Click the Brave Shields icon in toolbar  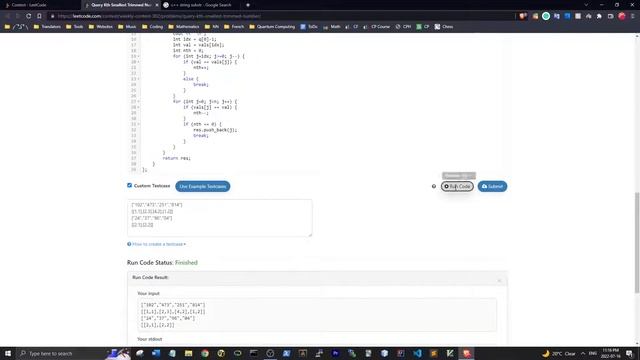coord(523,16)
